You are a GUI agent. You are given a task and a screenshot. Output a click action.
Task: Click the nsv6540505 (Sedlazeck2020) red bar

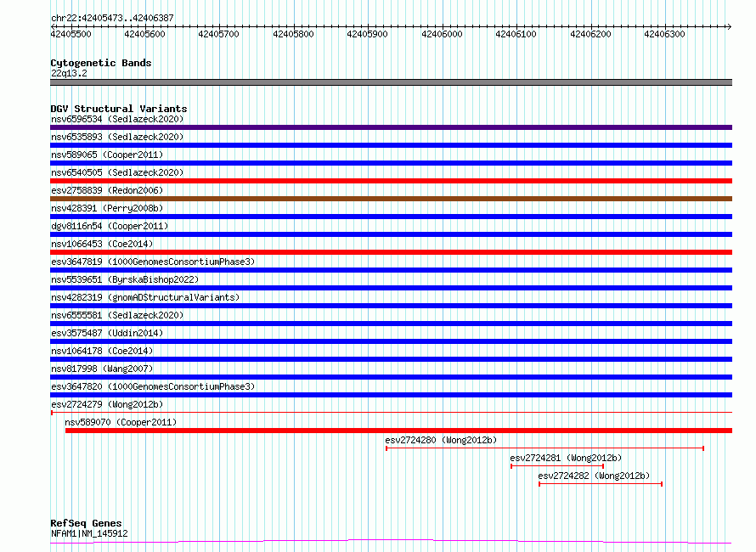pyautogui.click(x=391, y=181)
